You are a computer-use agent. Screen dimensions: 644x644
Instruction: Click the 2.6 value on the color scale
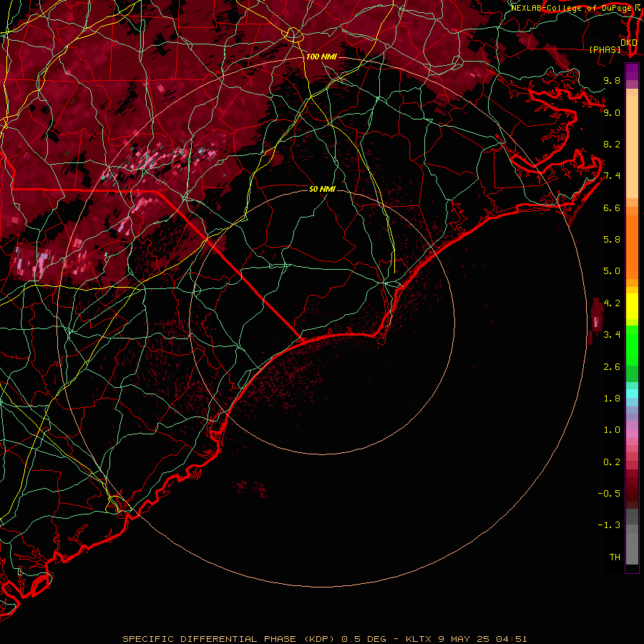pyautogui.click(x=612, y=367)
